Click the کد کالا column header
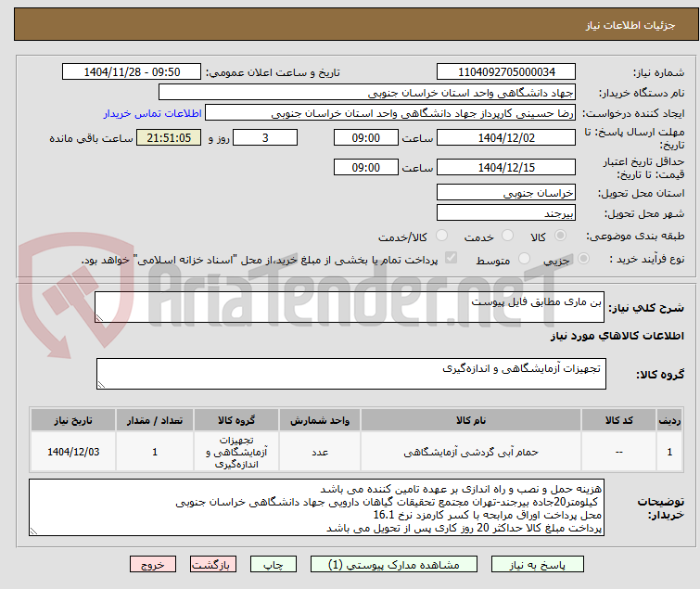The width and height of the screenshot is (700, 589). pos(618,420)
